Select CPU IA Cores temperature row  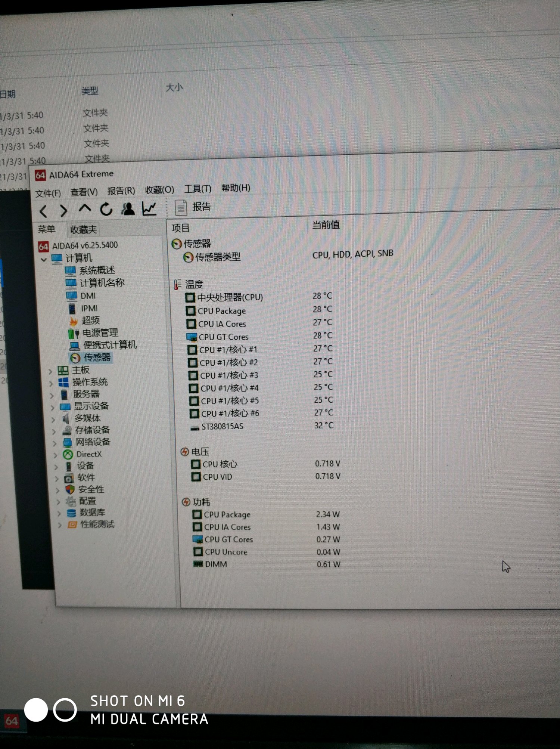(x=259, y=323)
